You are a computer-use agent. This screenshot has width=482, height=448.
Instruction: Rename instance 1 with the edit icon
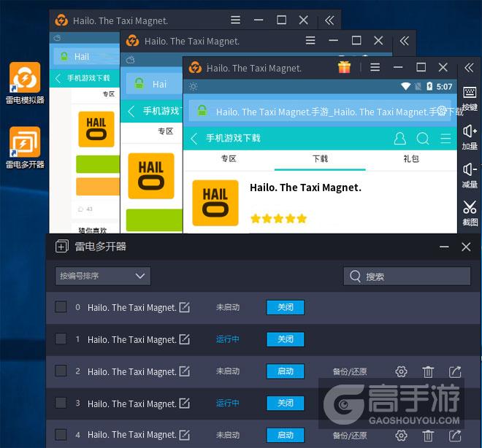(185, 339)
